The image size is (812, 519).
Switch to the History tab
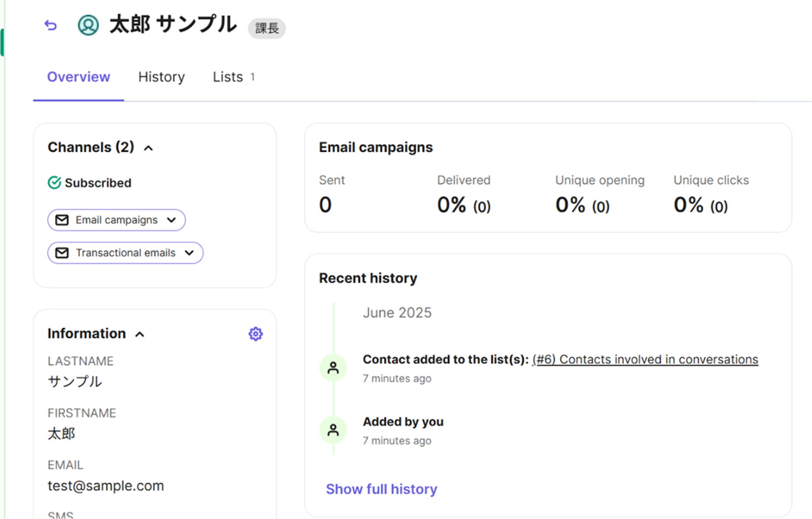[161, 77]
